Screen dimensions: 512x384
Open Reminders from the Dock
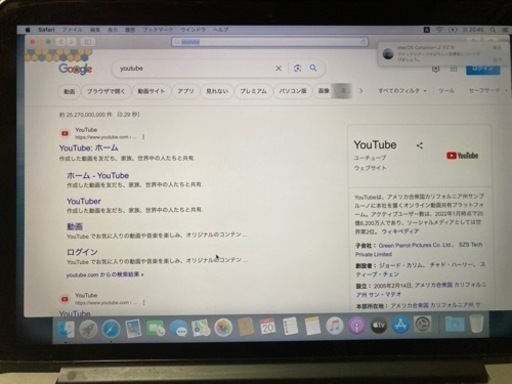[x=290, y=326]
